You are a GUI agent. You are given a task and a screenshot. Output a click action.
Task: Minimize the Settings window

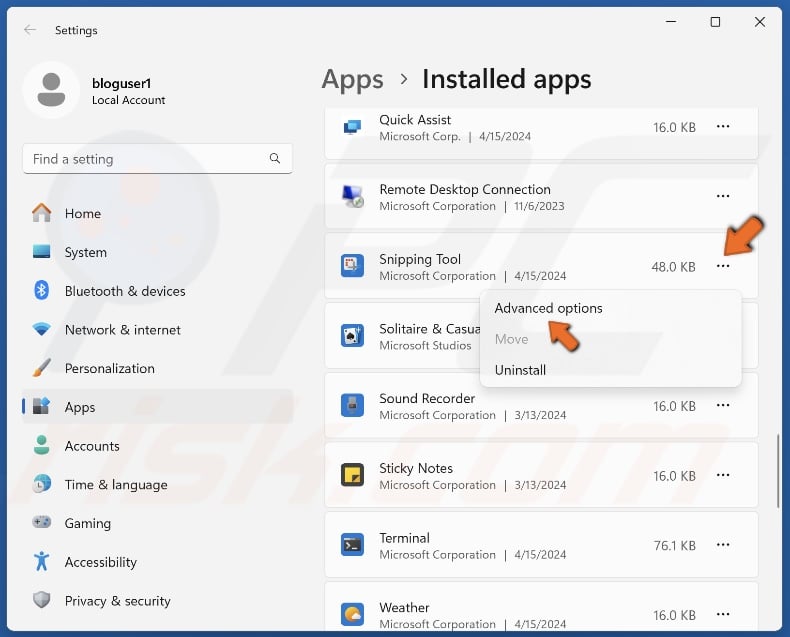coord(671,22)
